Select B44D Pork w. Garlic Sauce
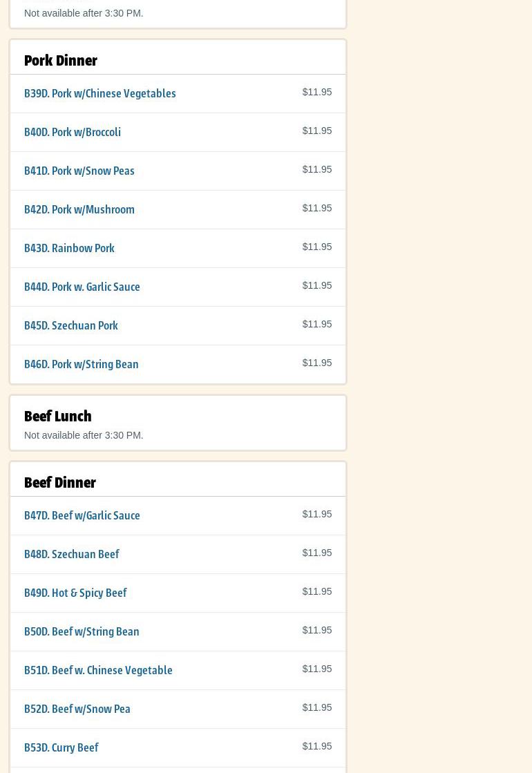This screenshot has height=773, width=532. tap(82, 287)
